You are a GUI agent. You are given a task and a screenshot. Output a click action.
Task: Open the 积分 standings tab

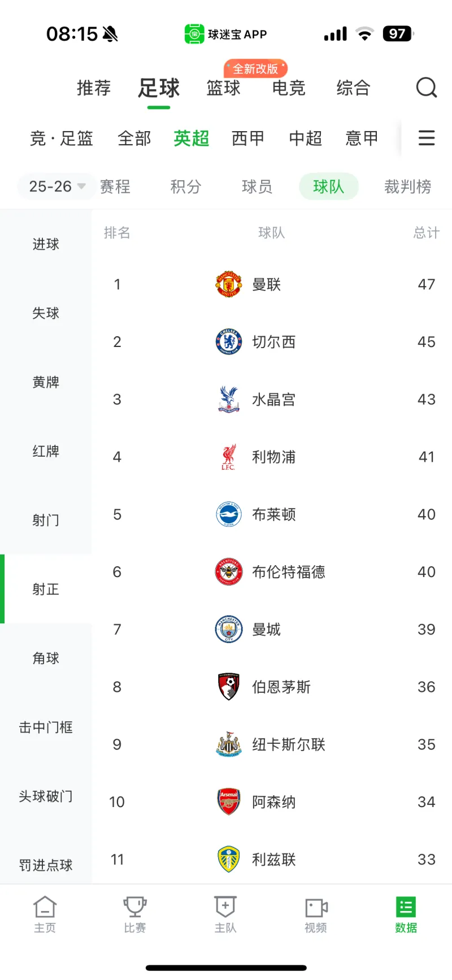(x=186, y=187)
